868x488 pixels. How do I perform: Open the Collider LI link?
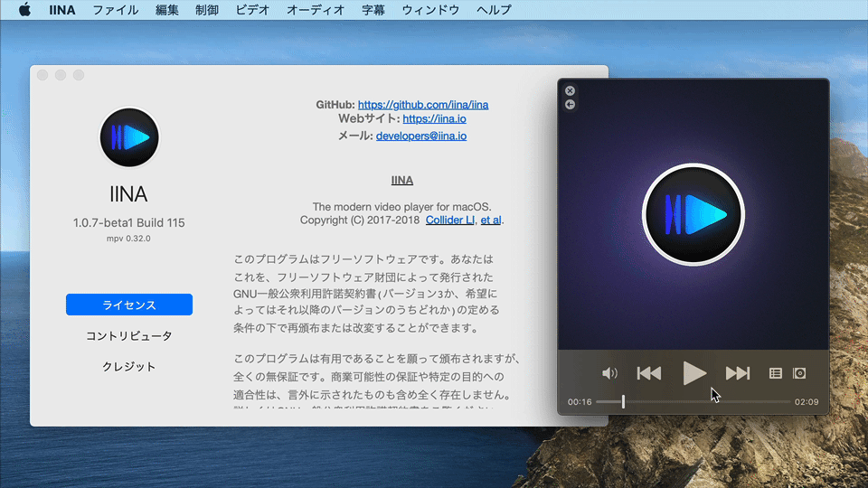pyautogui.click(x=449, y=221)
